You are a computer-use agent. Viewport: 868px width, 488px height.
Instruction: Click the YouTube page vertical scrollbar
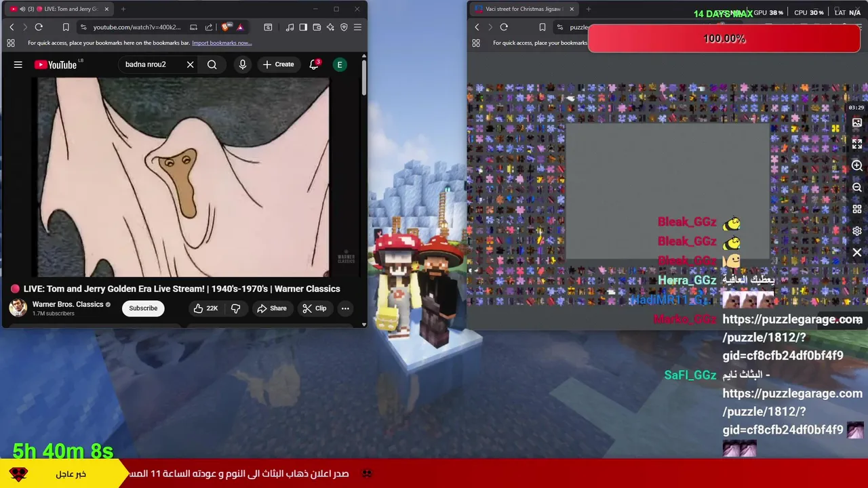pos(364,78)
